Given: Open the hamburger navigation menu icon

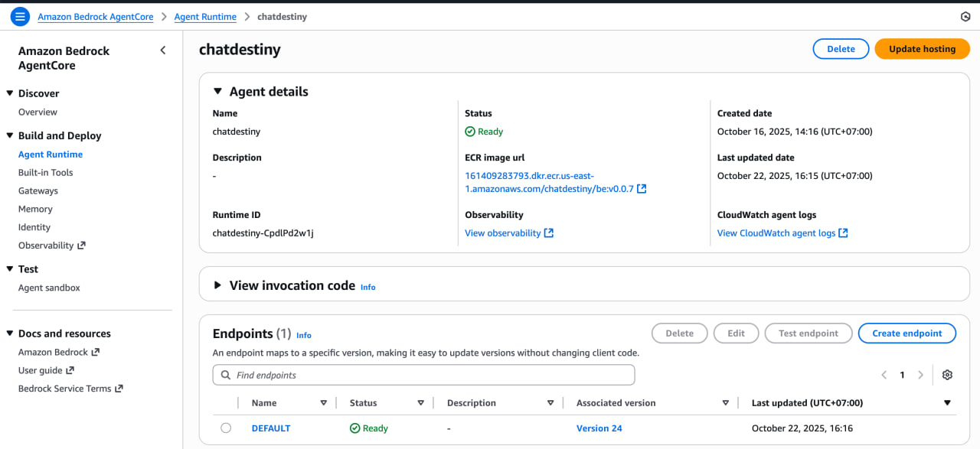Looking at the screenshot, I should click(x=20, y=16).
